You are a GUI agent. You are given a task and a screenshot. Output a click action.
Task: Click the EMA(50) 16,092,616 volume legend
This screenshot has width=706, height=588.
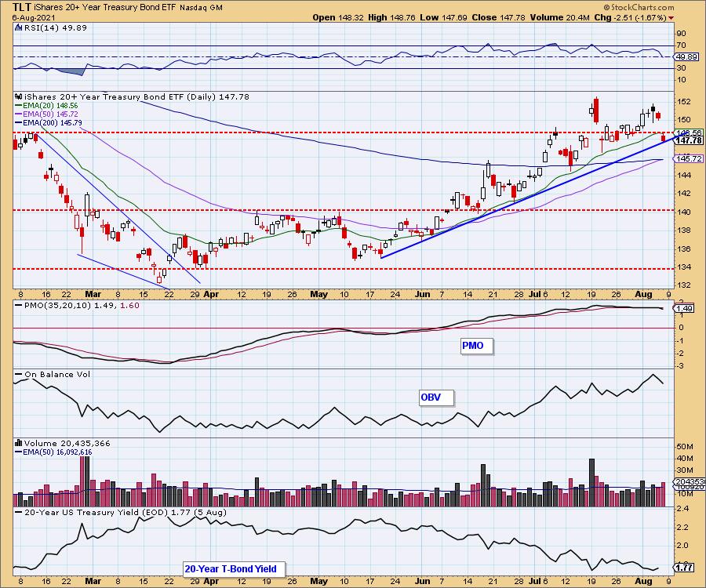pos(57,452)
